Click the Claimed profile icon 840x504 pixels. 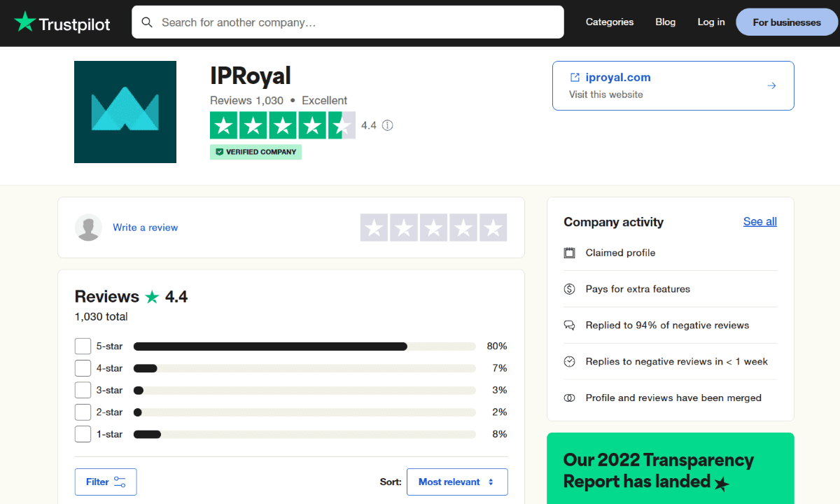(x=570, y=253)
